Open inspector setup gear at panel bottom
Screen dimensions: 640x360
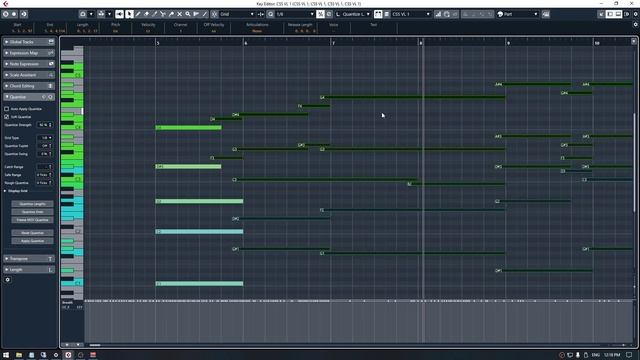tap(7, 280)
